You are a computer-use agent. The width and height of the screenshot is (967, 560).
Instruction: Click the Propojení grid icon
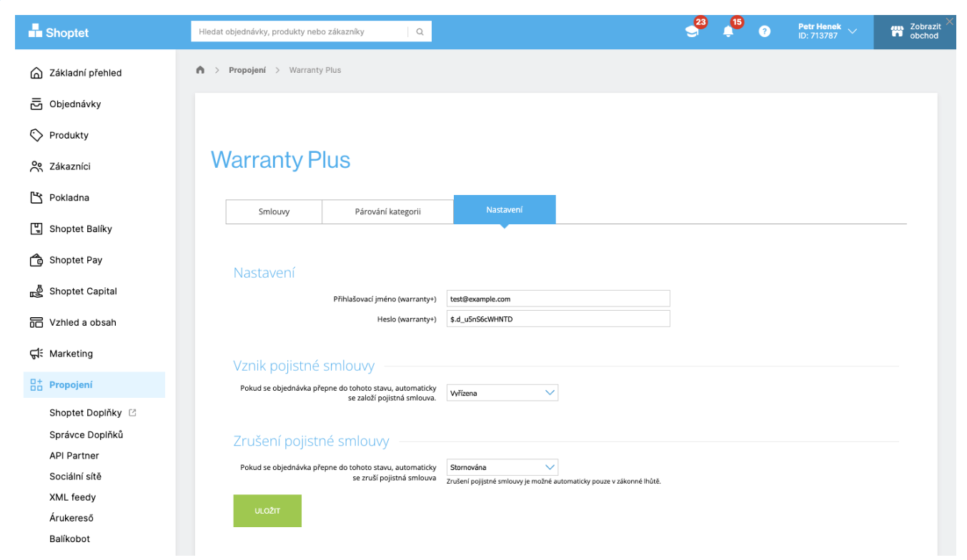tap(36, 385)
